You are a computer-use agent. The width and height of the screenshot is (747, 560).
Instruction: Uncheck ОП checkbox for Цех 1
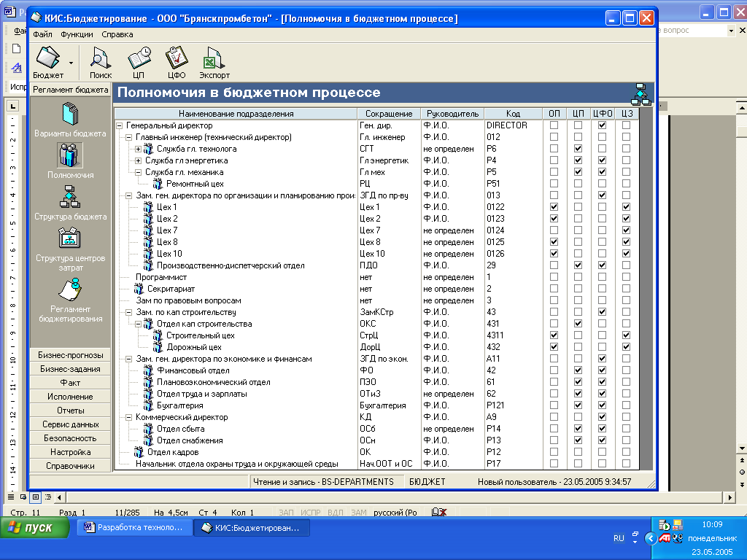point(554,207)
